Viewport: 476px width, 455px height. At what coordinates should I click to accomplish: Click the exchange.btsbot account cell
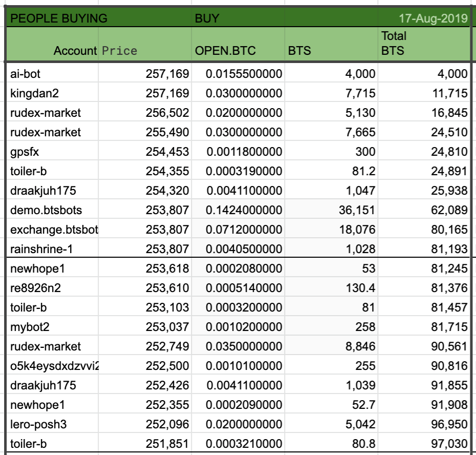tap(53, 229)
